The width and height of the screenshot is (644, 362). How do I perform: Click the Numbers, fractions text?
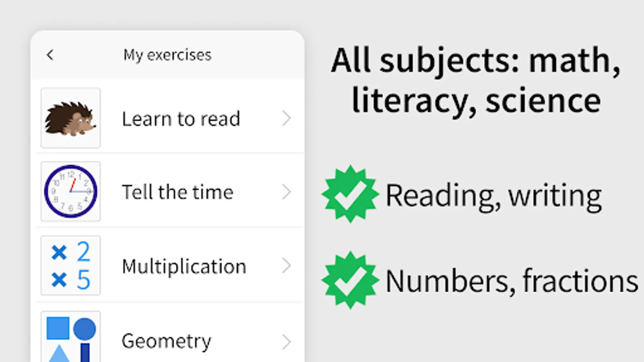tap(512, 281)
